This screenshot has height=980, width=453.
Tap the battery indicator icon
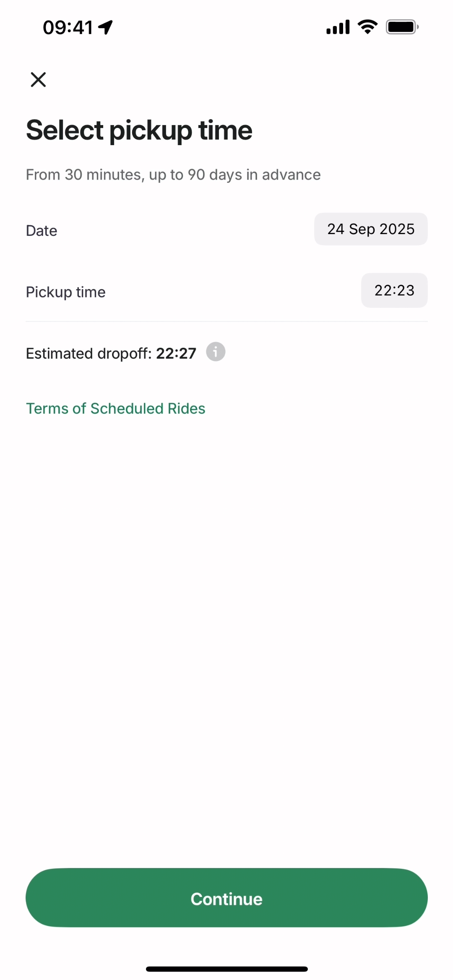tap(402, 27)
